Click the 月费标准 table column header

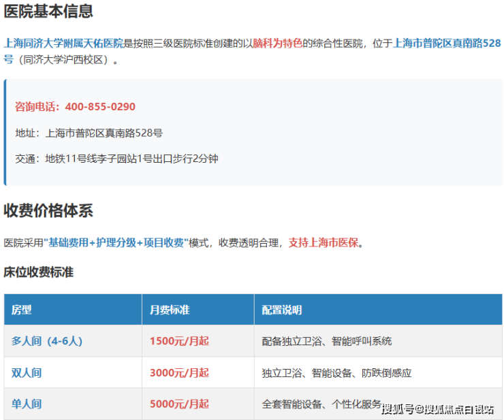pyautogui.click(x=170, y=310)
